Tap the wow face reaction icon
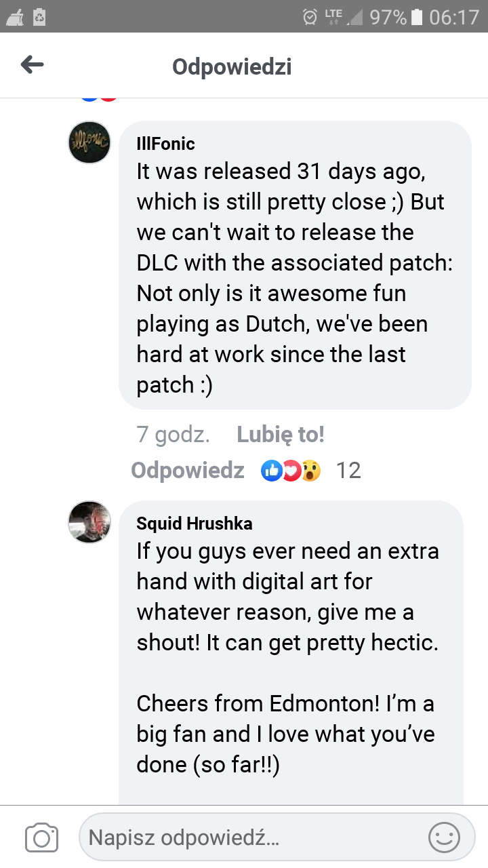The width and height of the screenshot is (488, 868). [310, 470]
